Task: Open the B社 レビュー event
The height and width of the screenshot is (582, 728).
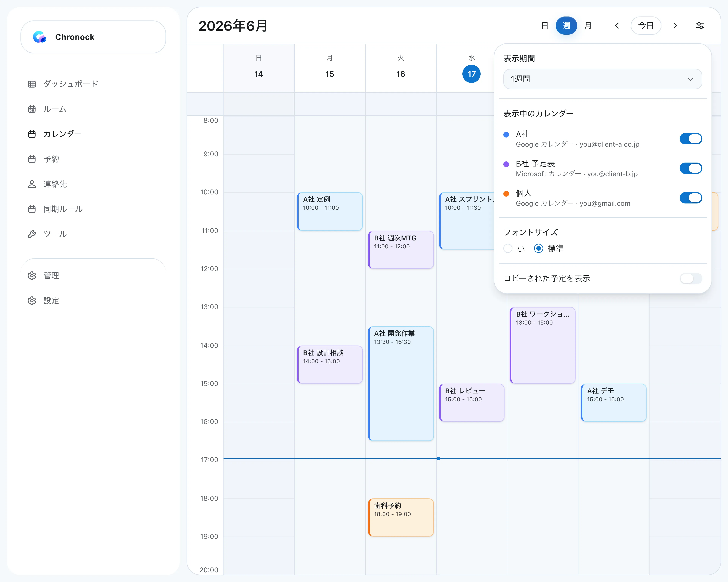Action: tap(472, 403)
